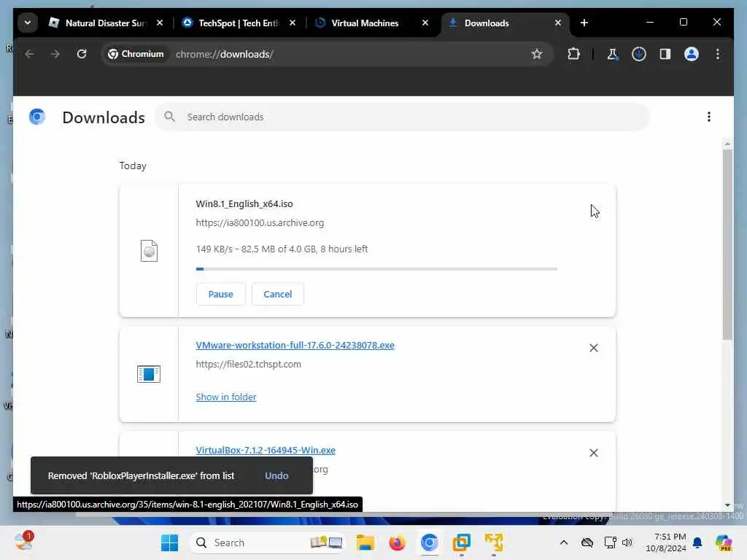Click the VMware installer file icon
747x560 pixels.
pos(149,374)
